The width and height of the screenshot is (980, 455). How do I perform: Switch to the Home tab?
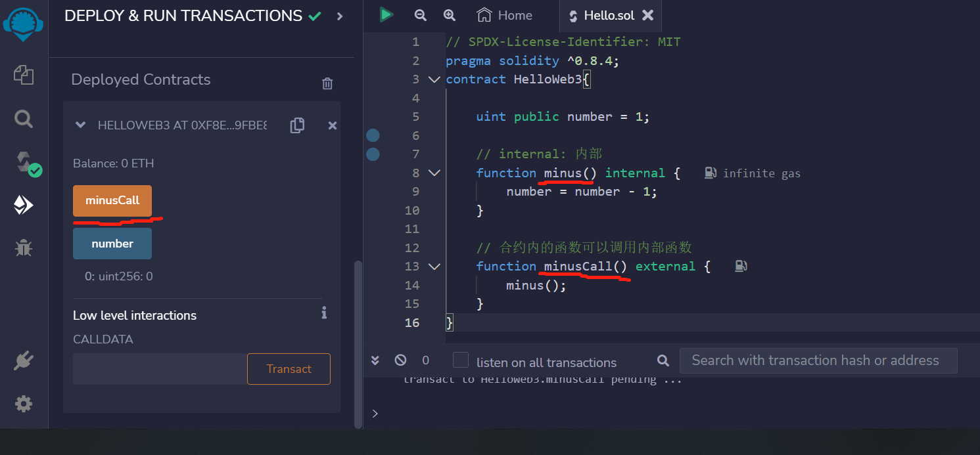[504, 15]
